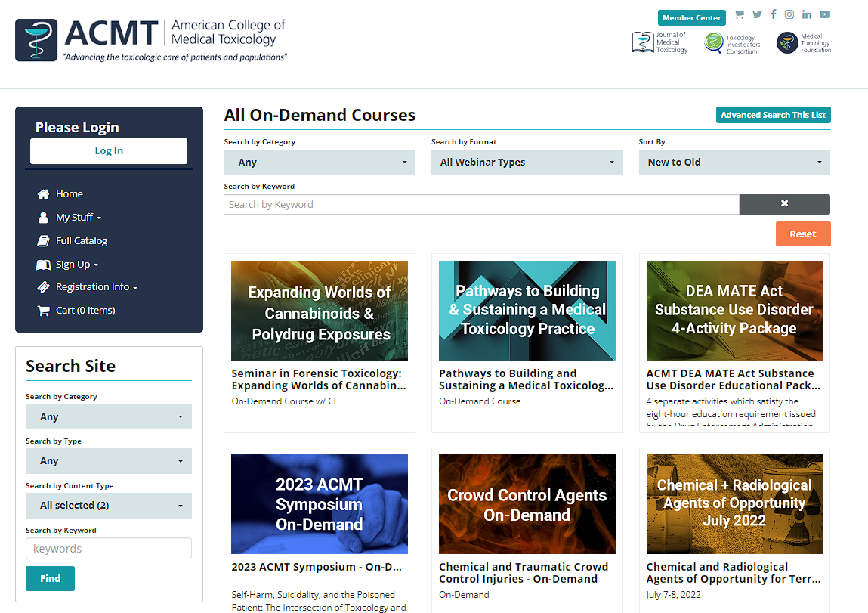Open Full Catalog from the sidebar
The height and width of the screenshot is (613, 868).
[x=80, y=240]
